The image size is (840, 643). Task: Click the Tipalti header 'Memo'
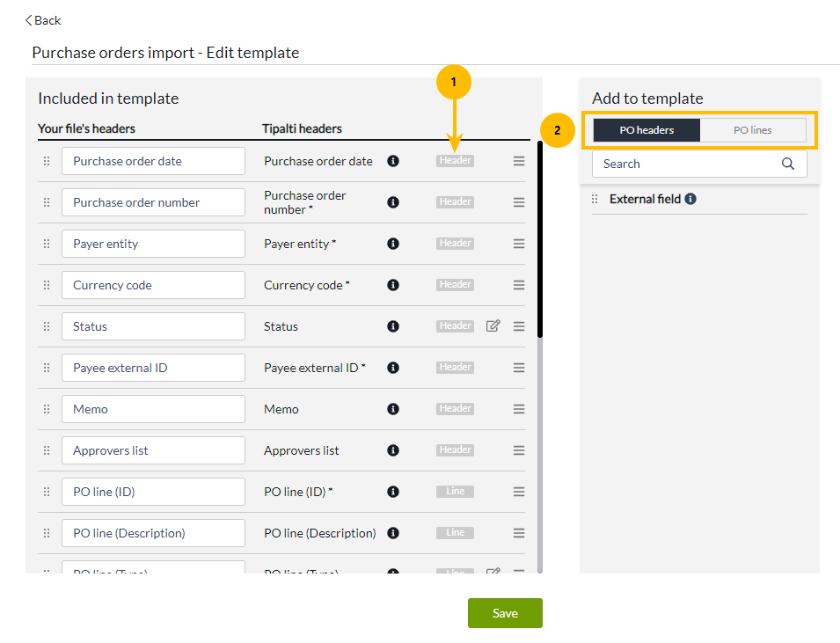coord(281,409)
